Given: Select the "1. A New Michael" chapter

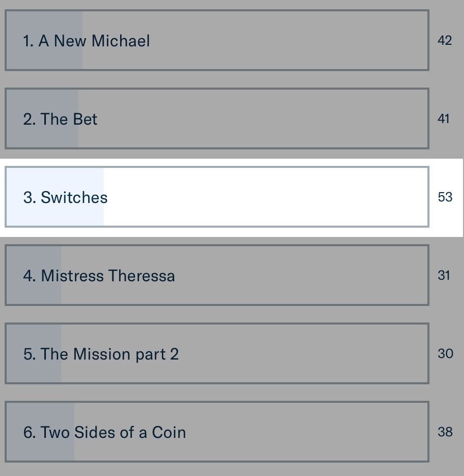Looking at the screenshot, I should pos(87,41).
